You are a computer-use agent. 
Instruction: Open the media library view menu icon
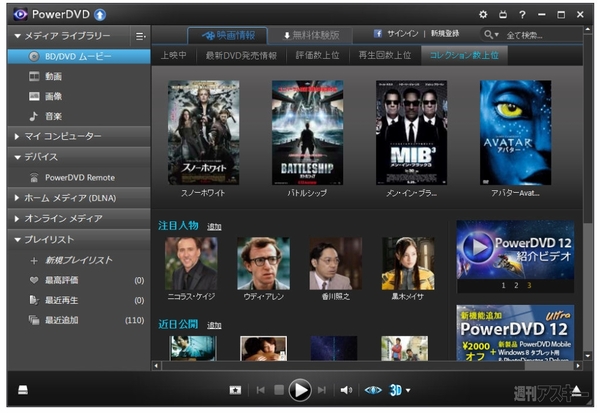[140, 36]
